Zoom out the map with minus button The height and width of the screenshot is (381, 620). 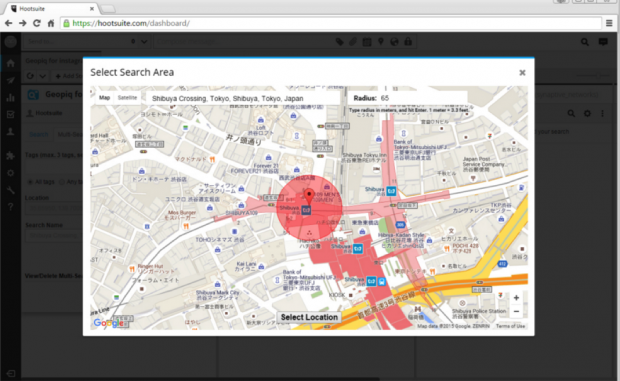(x=516, y=311)
